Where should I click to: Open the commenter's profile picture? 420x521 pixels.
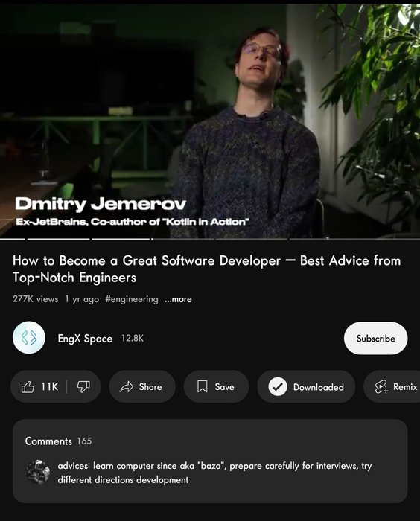point(37,472)
